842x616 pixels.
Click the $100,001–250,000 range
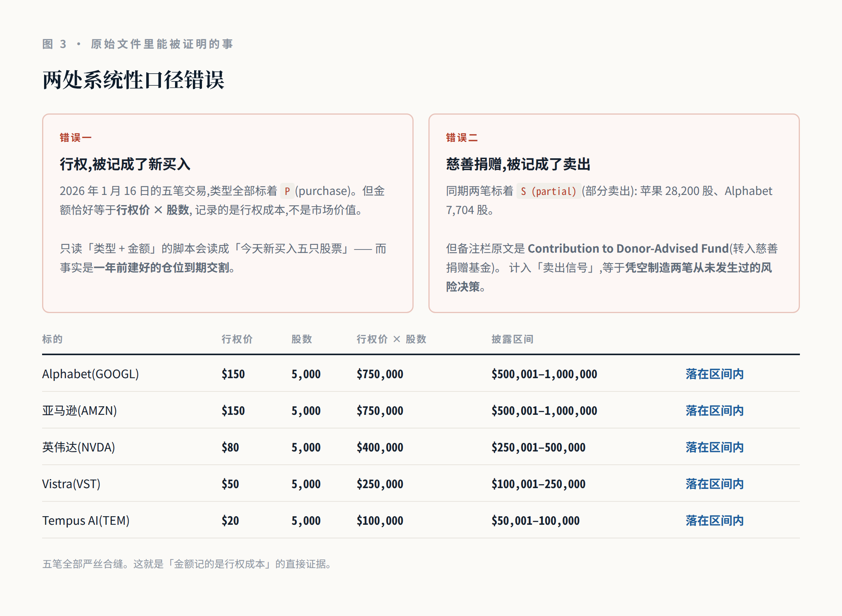[538, 484]
